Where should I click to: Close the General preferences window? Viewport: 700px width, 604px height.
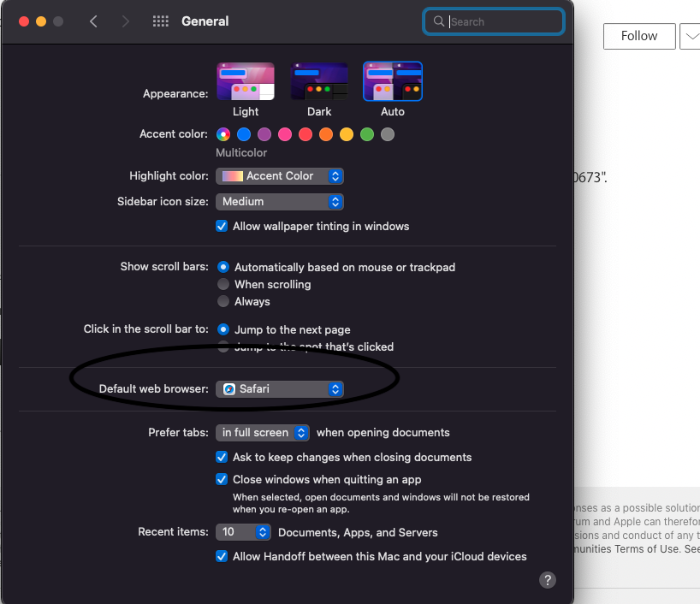24,21
